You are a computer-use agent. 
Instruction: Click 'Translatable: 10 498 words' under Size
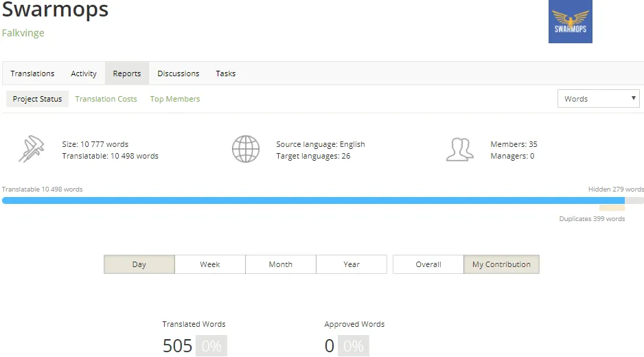(110, 156)
